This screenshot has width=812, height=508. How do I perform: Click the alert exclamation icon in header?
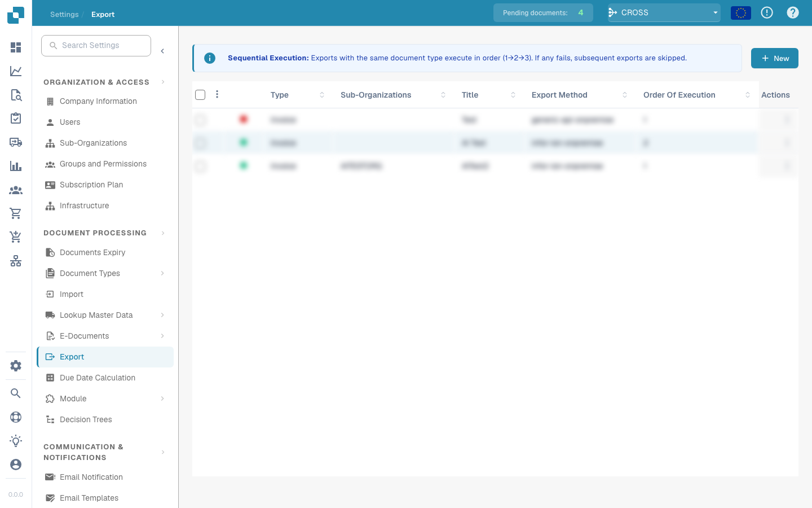[x=767, y=12]
